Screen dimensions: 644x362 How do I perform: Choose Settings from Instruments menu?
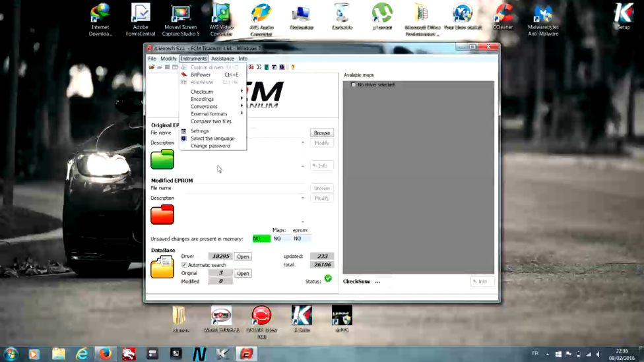point(212,131)
